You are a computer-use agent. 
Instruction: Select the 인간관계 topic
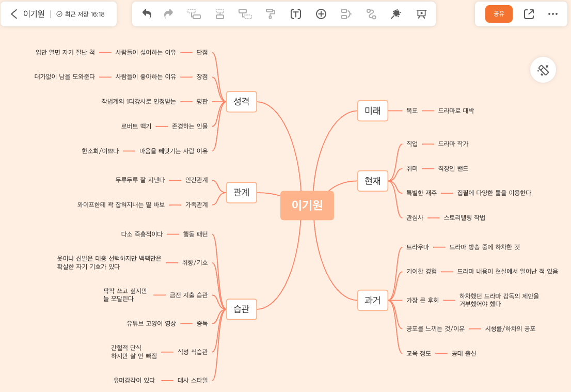[197, 180]
